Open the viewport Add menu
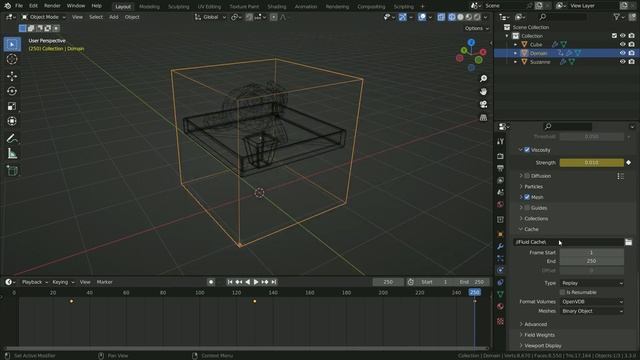 point(113,17)
